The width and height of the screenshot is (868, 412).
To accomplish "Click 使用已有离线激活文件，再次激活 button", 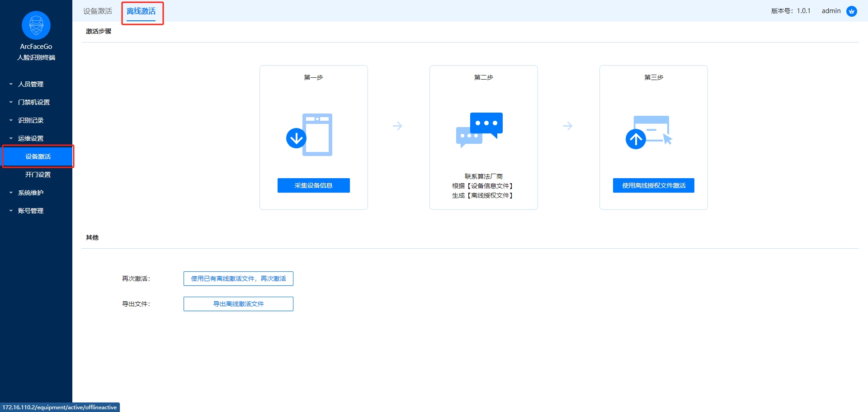I will 238,279.
